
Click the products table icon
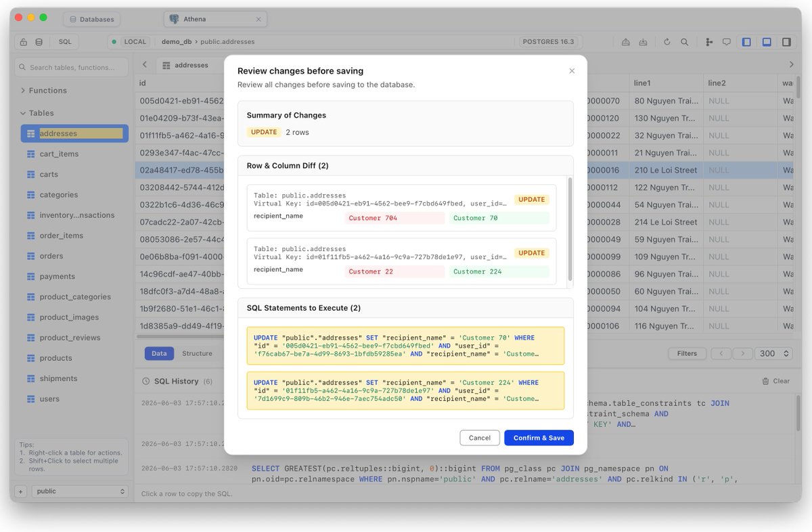(30, 358)
